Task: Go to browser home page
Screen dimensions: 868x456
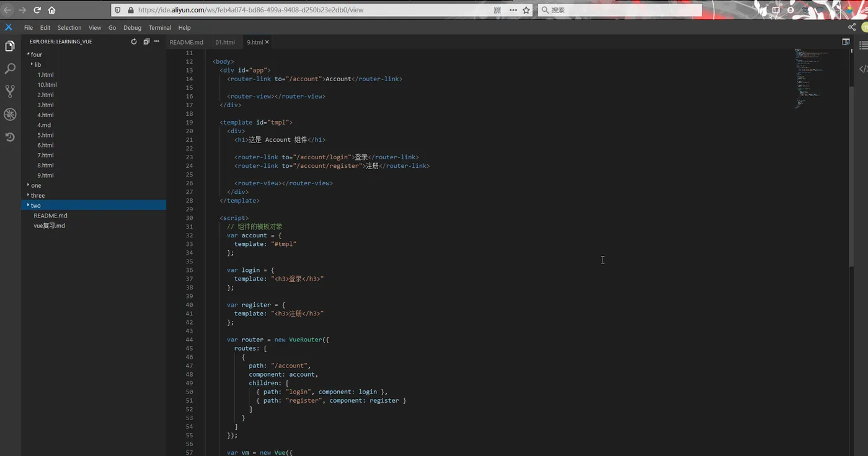Action: coord(51,10)
